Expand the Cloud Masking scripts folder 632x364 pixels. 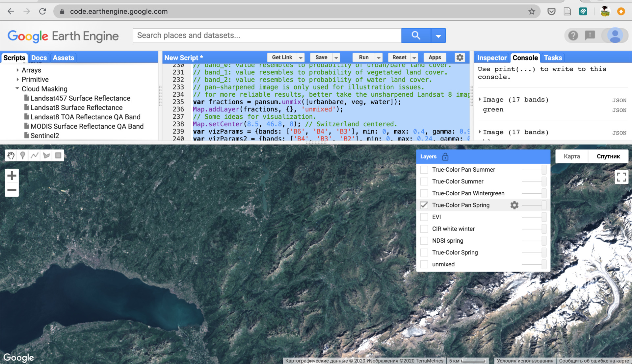click(17, 89)
